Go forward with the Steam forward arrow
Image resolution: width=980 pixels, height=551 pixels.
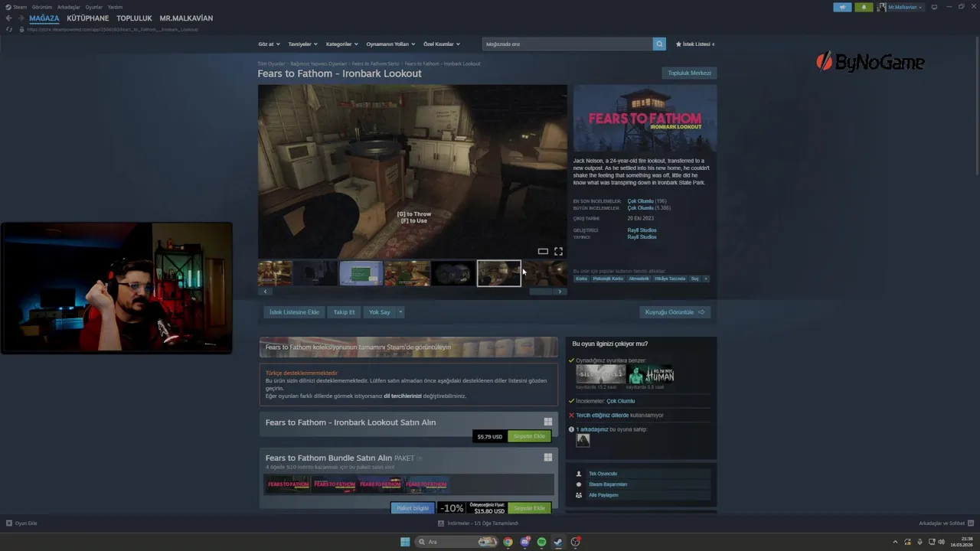[x=21, y=18]
